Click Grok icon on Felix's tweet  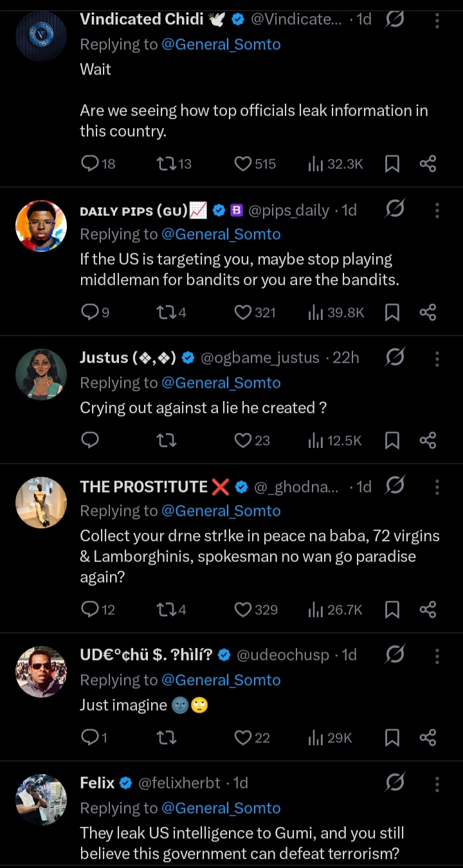click(x=395, y=782)
